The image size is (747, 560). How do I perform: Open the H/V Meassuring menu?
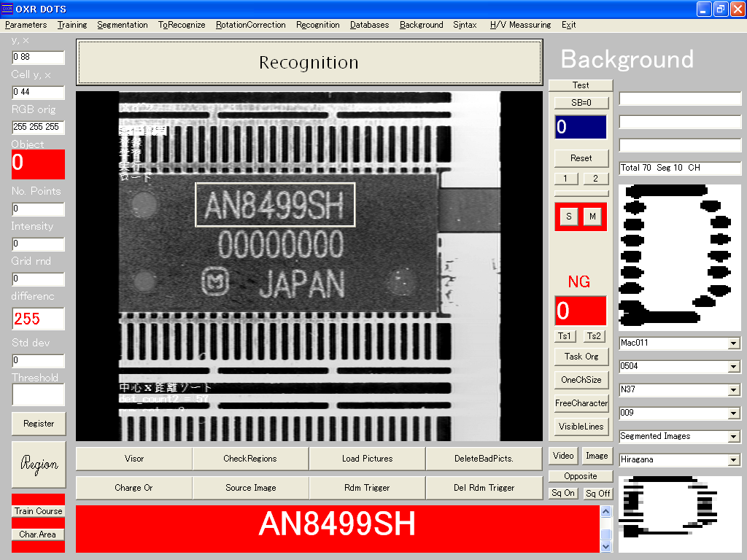point(520,25)
